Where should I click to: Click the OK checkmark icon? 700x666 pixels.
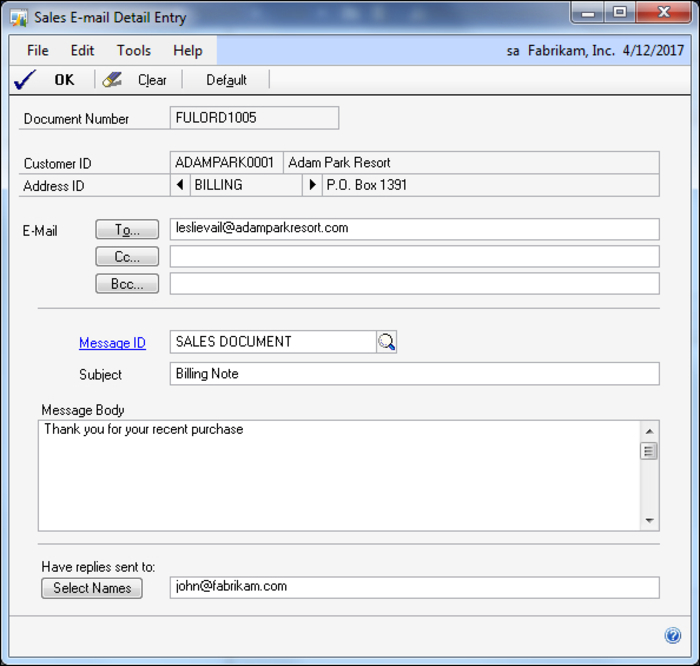click(x=25, y=80)
